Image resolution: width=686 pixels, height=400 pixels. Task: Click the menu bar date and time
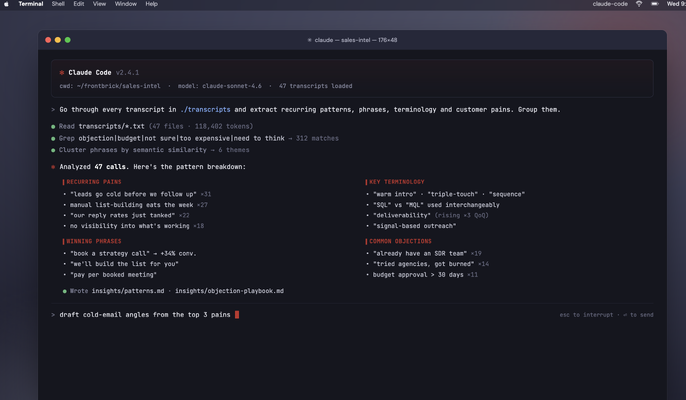click(676, 4)
